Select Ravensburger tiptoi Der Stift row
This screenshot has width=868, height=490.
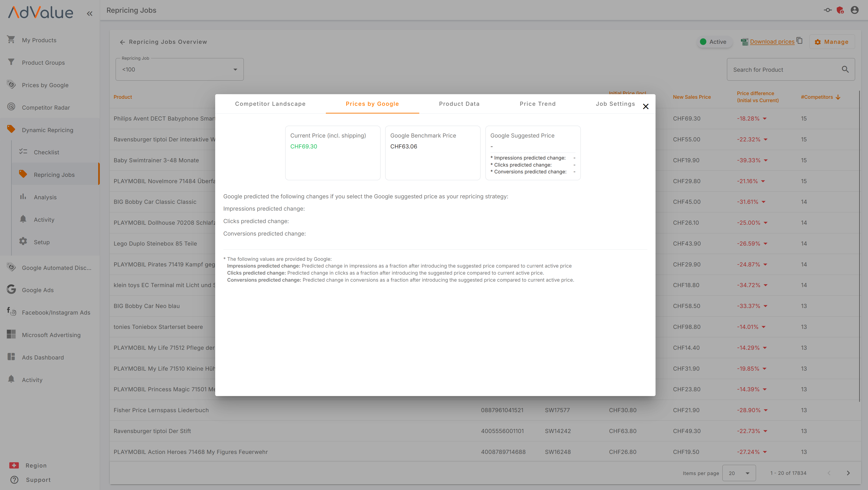(x=485, y=431)
